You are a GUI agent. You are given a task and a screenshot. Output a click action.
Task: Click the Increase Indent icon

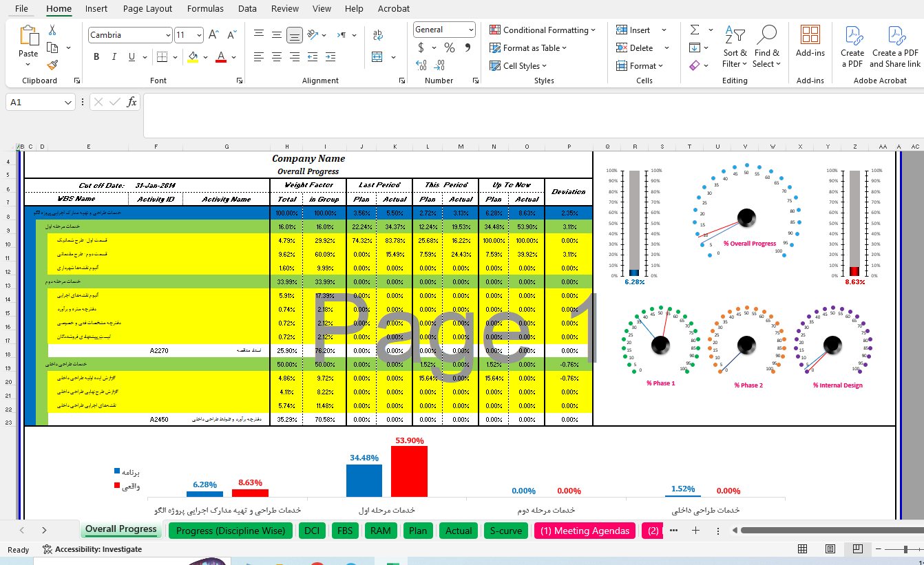pyautogui.click(x=330, y=56)
